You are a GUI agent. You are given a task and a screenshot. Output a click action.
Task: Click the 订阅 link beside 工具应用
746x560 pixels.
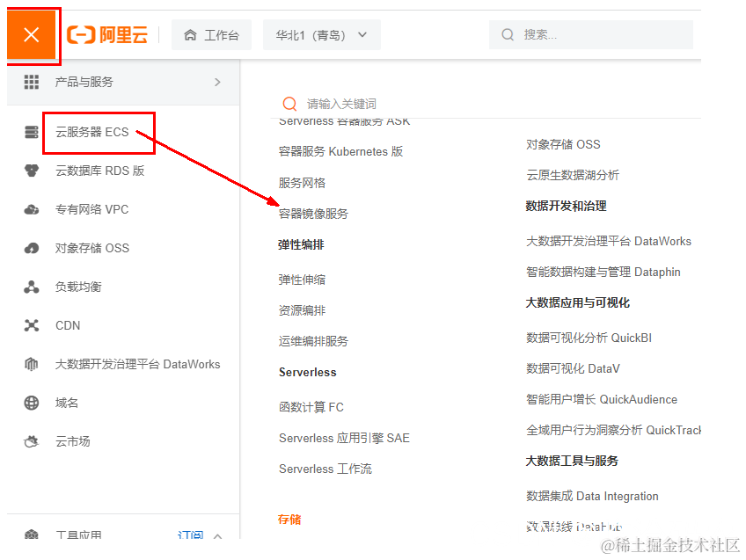[190, 535]
